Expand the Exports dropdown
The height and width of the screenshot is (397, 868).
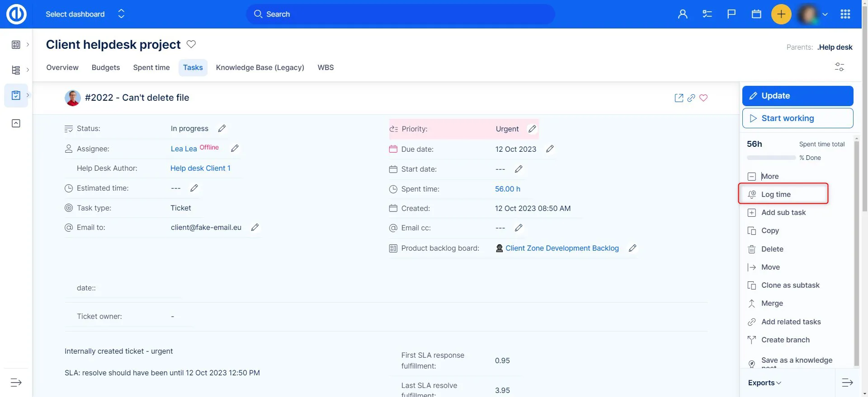[x=764, y=383]
